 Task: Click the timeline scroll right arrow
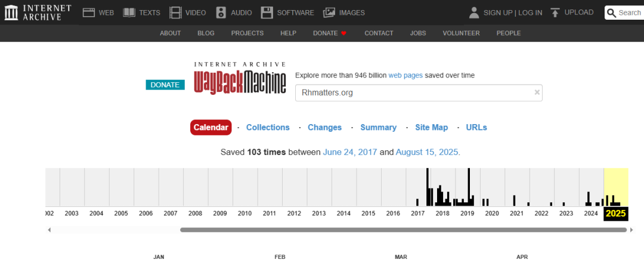point(631,230)
